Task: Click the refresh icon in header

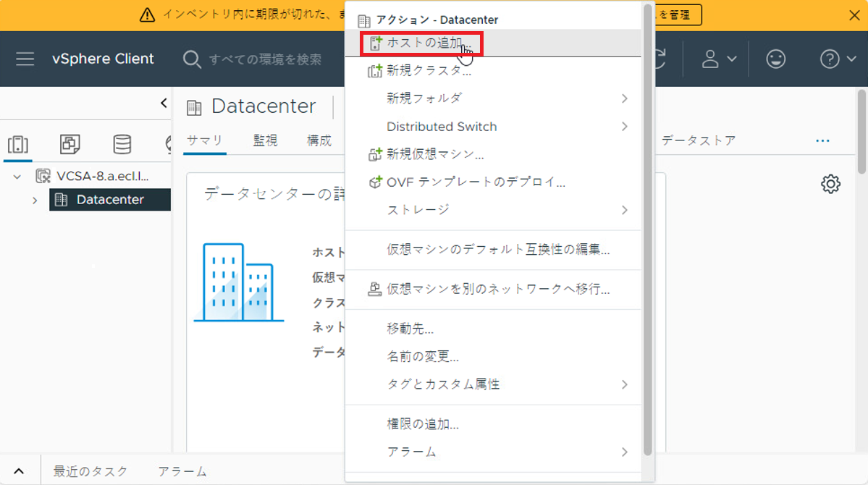Action: click(660, 59)
